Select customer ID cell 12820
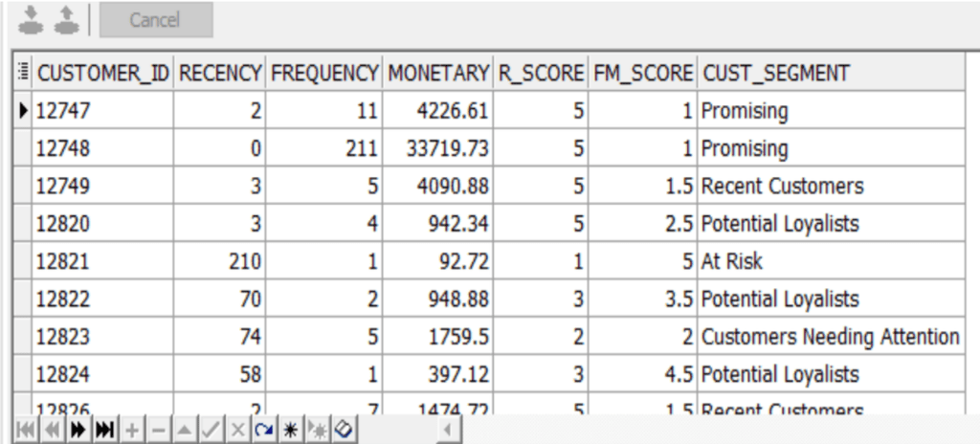Image resolution: width=980 pixels, height=444 pixels. 102,223
